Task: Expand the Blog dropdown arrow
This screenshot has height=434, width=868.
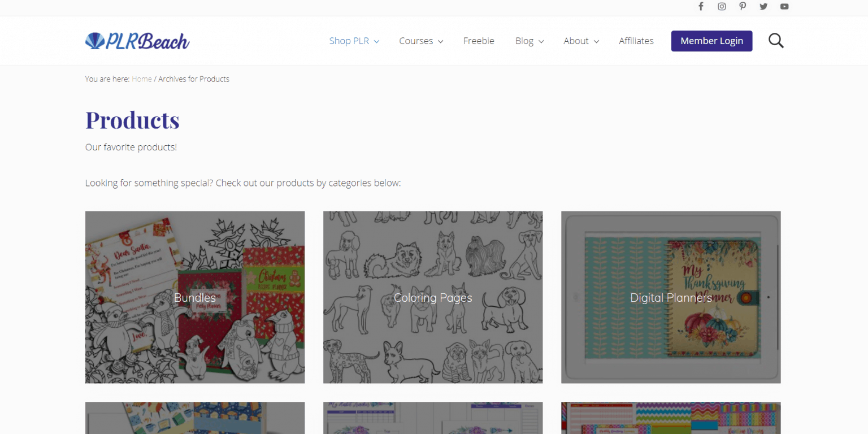Action: click(x=541, y=41)
